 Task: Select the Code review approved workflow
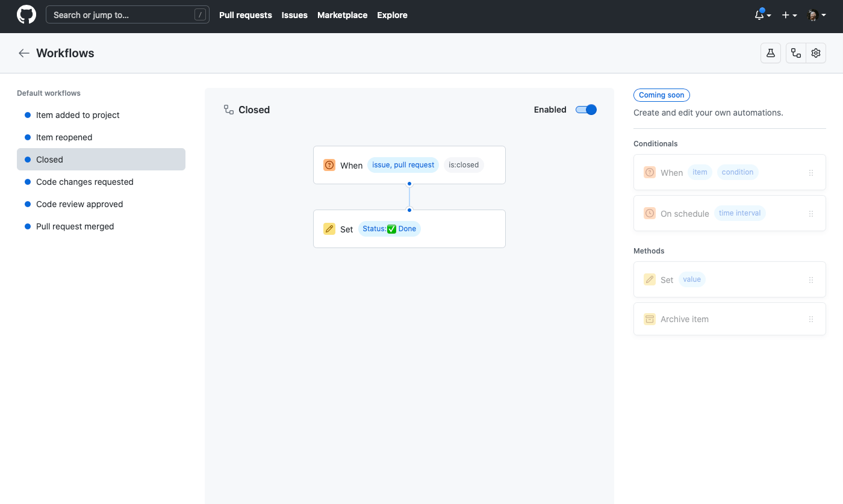(79, 204)
